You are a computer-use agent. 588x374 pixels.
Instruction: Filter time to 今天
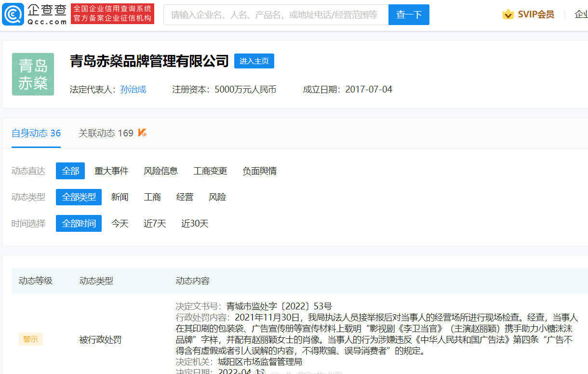[x=120, y=224]
